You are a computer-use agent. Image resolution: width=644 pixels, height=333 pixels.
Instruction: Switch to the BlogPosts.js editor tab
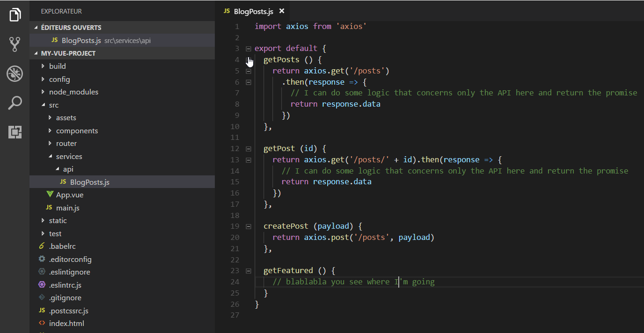click(253, 10)
